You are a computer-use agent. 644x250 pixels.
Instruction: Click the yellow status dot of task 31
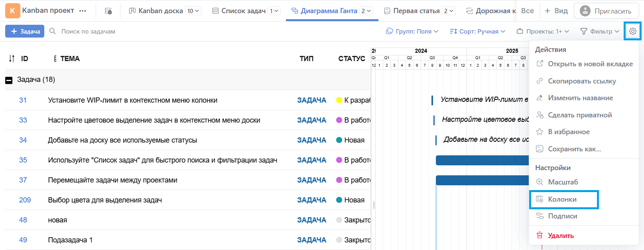[x=339, y=100]
